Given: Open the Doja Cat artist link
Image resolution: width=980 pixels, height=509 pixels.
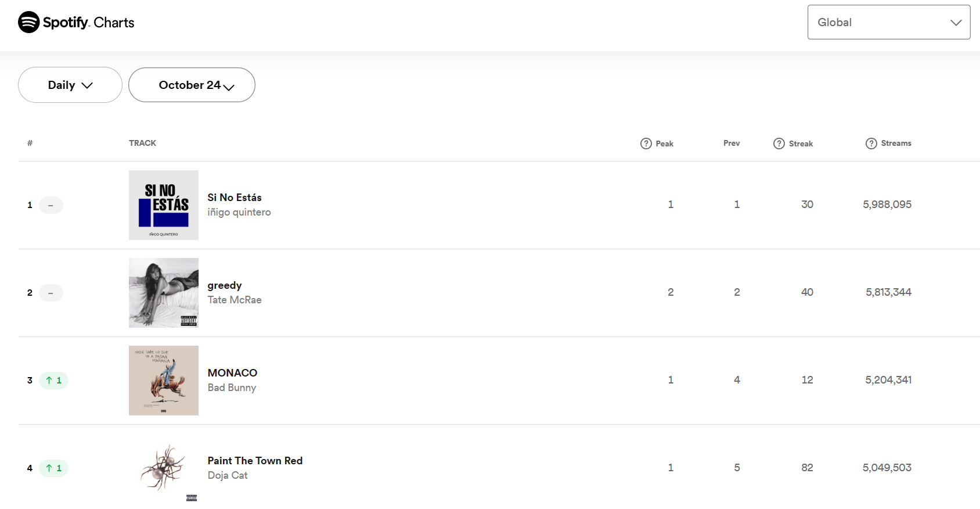Looking at the screenshot, I should click(x=228, y=475).
